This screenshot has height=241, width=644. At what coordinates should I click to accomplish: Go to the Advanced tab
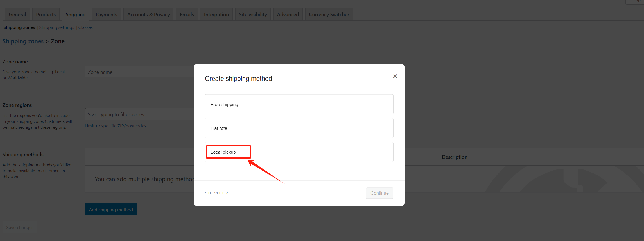[288, 15]
